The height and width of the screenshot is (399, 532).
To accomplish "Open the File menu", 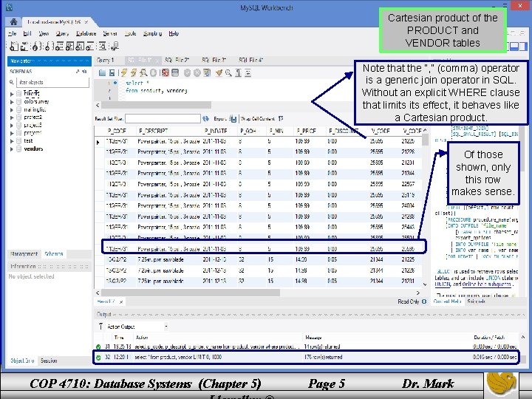I will pos(13,33).
